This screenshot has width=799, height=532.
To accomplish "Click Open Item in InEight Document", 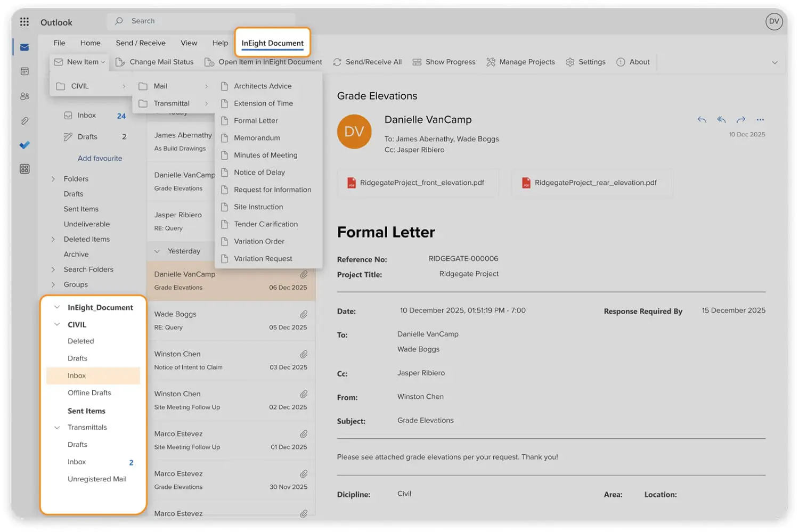I will (x=263, y=62).
